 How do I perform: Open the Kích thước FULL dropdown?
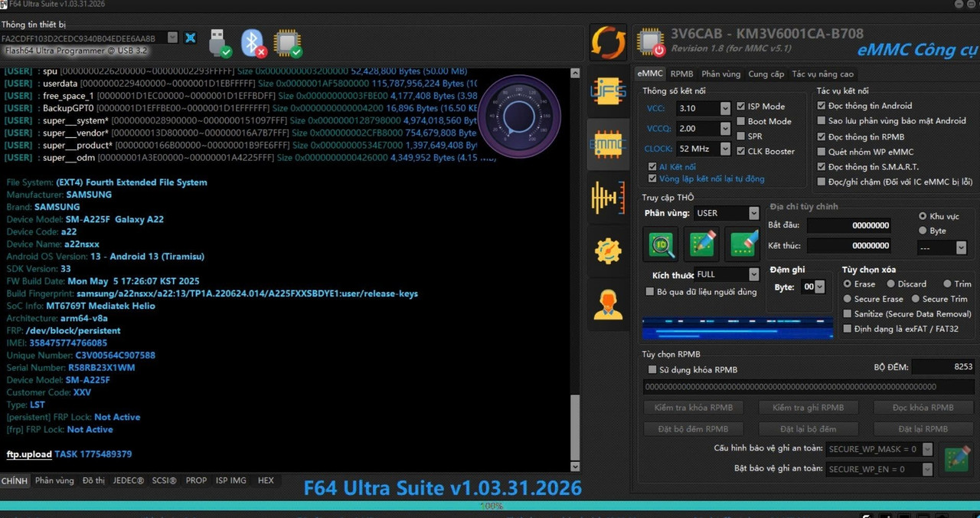tap(753, 274)
